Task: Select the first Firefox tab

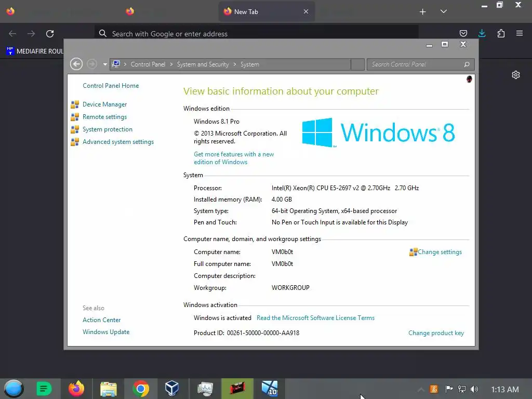Action: (10, 11)
